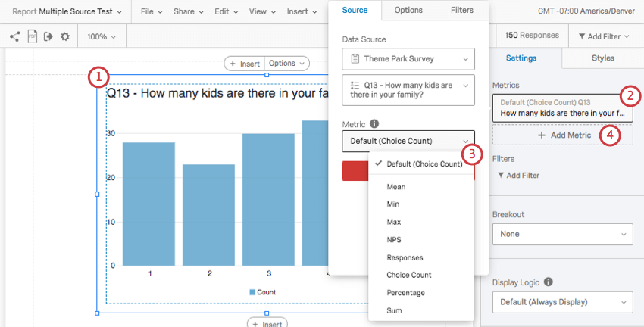
Task: Expand the Breakout None dropdown
Action: pos(562,234)
